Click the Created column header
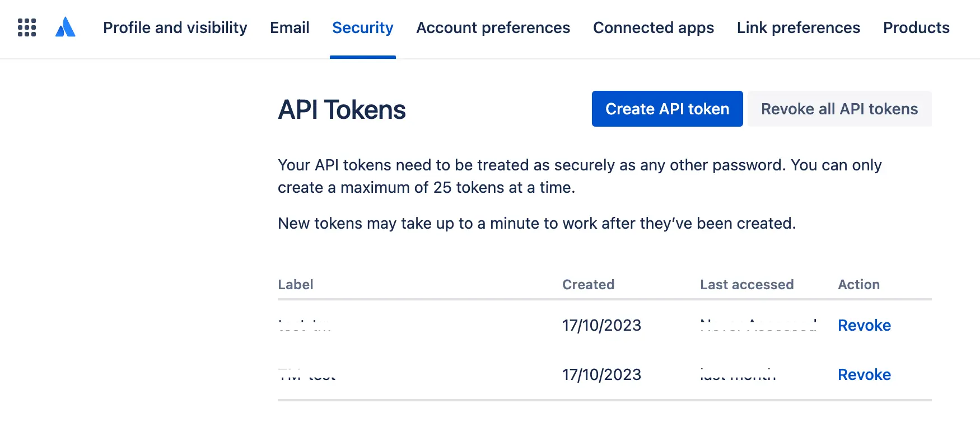Viewport: 980px width, 426px height. [588, 285]
